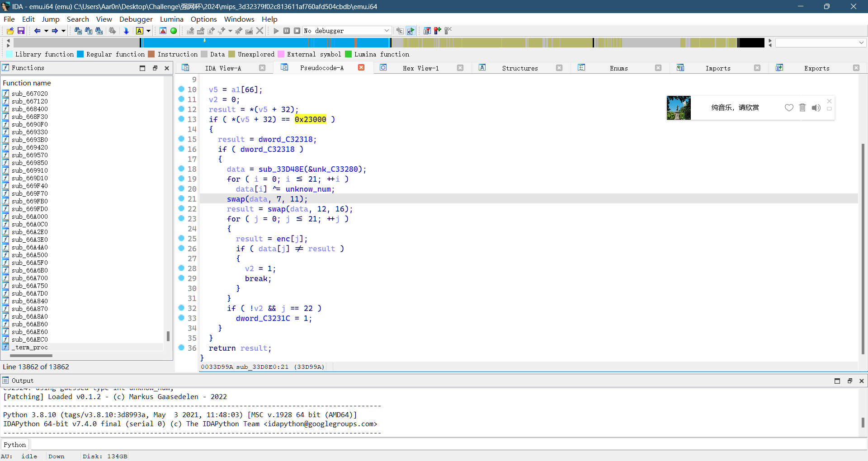Click the delete breakpoint toolbar icon
The image size is (868, 461).
(448, 31)
